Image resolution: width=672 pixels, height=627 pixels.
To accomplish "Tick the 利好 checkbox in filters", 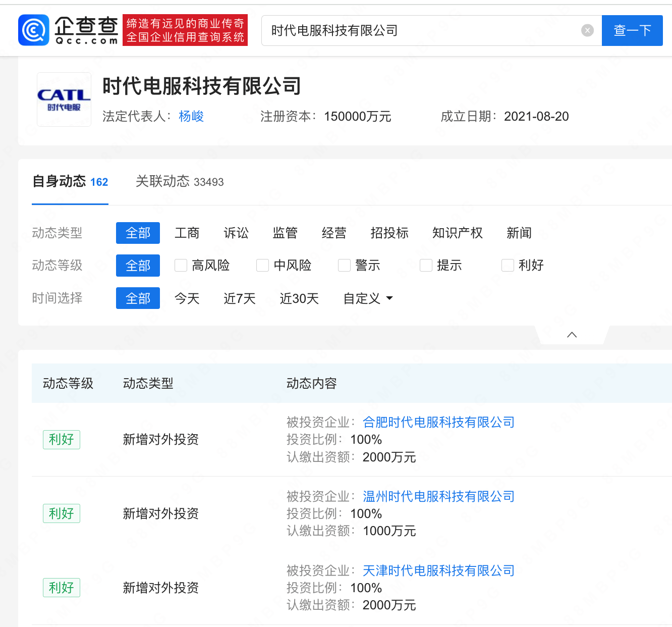I will pos(508,266).
